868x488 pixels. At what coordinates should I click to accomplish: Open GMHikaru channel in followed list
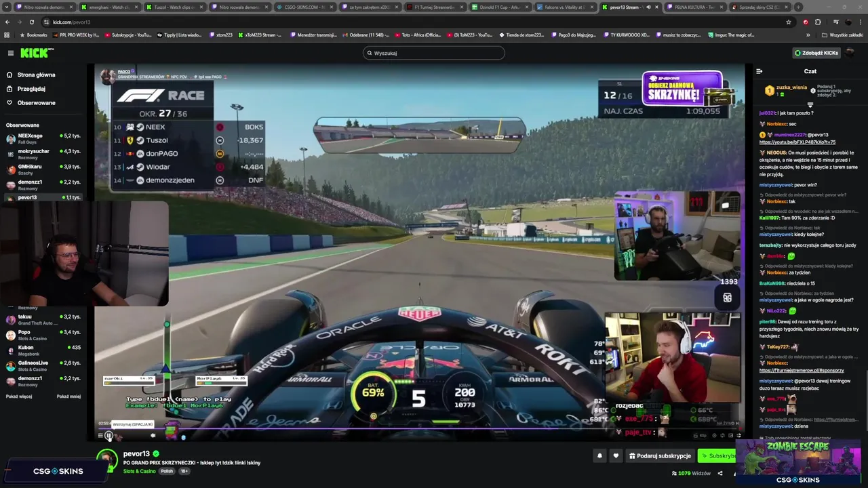tap(43, 169)
